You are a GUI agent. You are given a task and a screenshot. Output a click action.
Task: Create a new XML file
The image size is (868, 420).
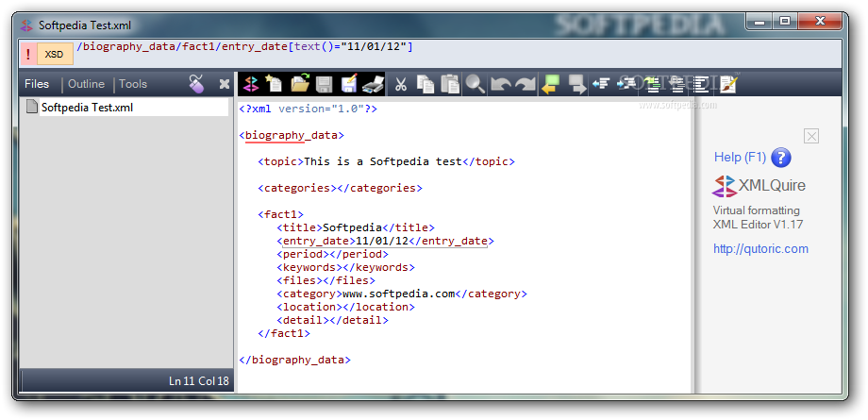click(x=274, y=83)
